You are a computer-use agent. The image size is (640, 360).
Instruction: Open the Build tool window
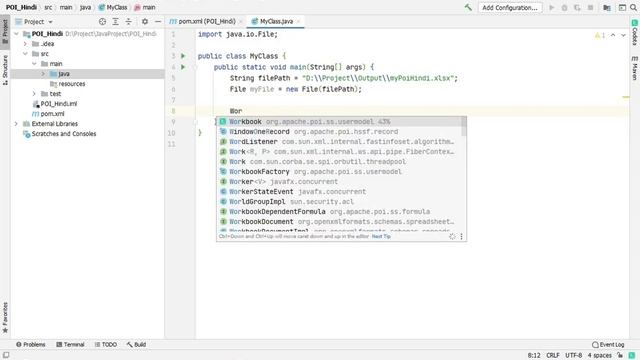[136, 344]
